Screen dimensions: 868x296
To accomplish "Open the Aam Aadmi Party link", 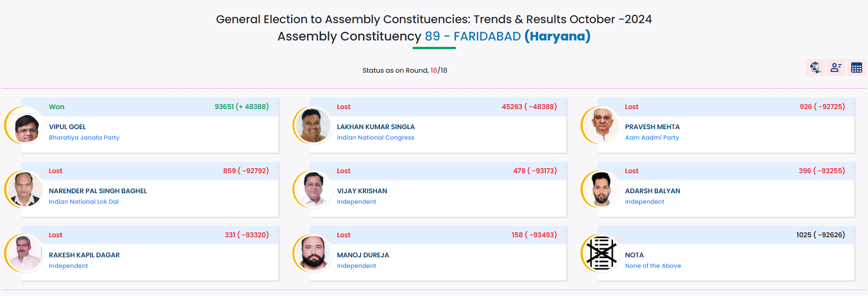I will coord(651,137).
